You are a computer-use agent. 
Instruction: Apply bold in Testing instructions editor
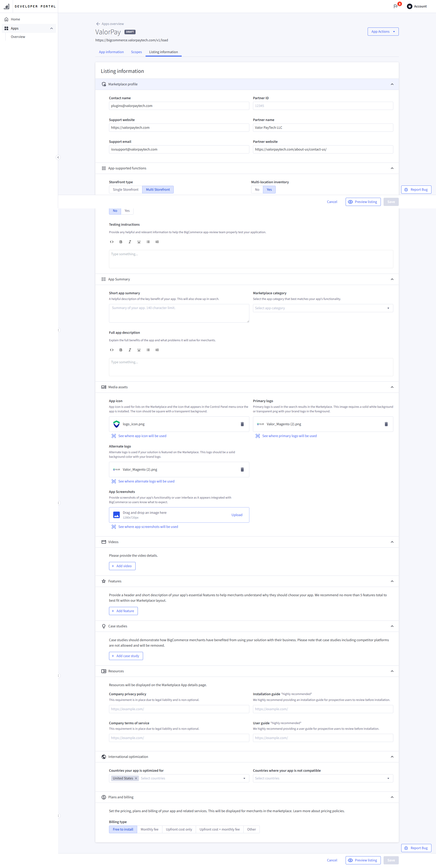click(121, 242)
